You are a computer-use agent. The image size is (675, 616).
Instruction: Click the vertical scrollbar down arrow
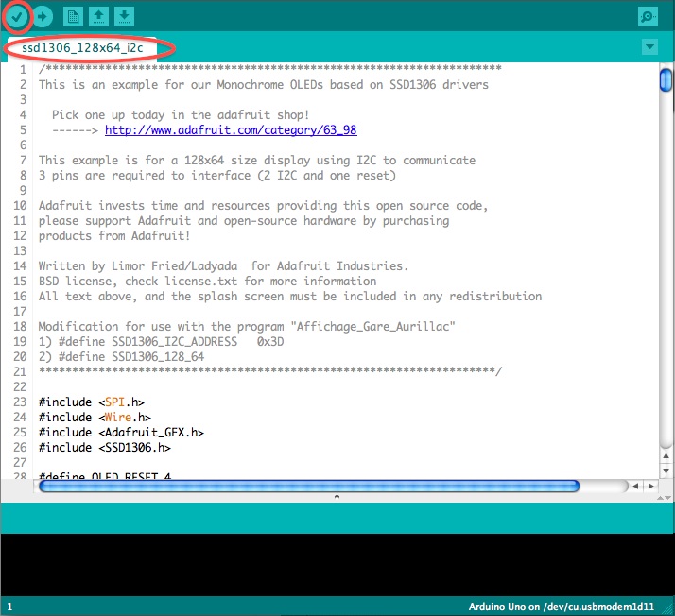click(x=666, y=471)
